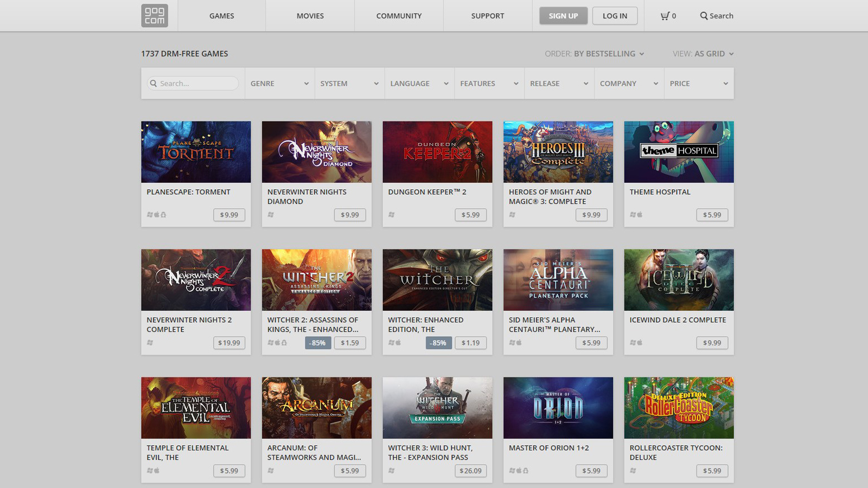The height and width of the screenshot is (488, 868).
Task: Open the SID MEIER'S ALPHA CENTAURI title link
Action: click(554, 324)
